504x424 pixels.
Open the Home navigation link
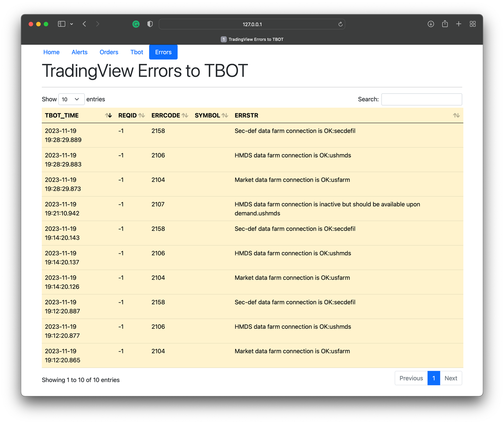coord(51,52)
